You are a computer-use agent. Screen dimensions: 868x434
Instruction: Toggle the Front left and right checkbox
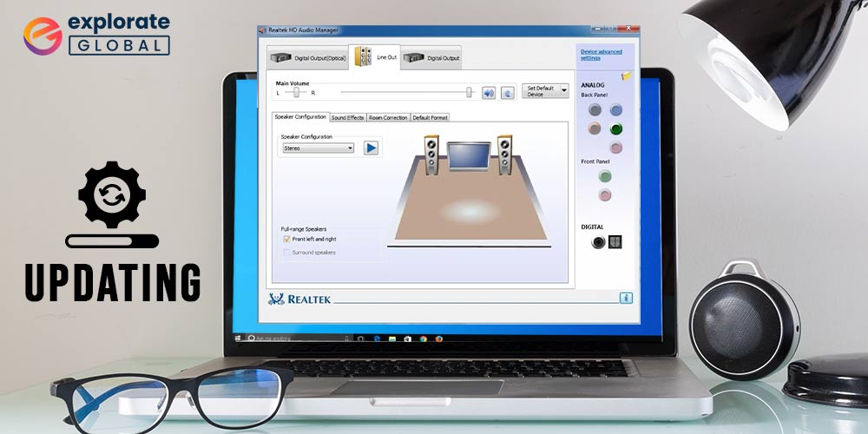click(286, 240)
